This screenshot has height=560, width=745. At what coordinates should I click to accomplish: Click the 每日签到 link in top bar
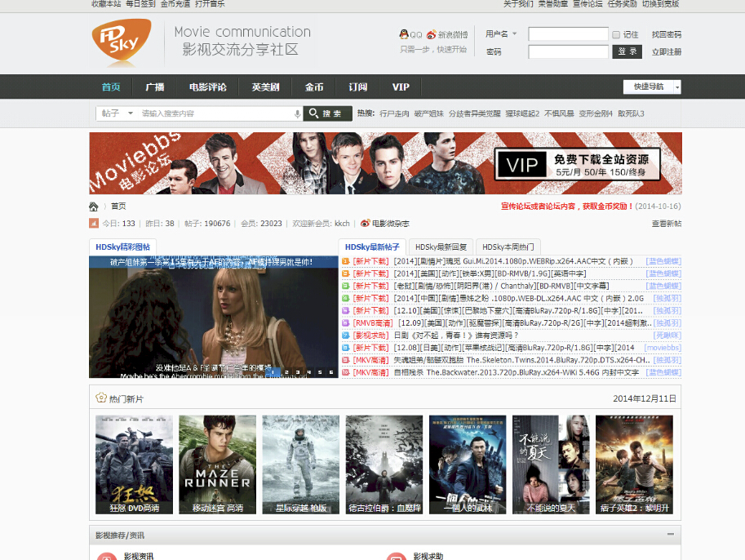pyautogui.click(x=140, y=4)
